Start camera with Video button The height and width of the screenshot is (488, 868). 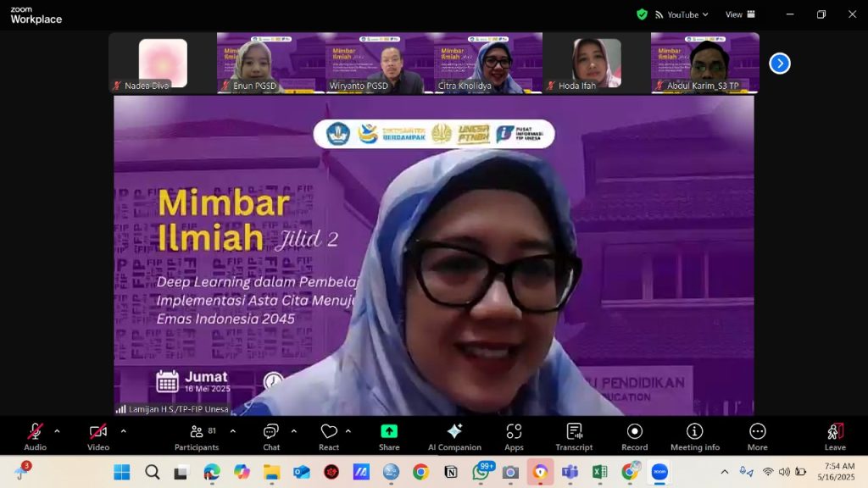[98, 435]
